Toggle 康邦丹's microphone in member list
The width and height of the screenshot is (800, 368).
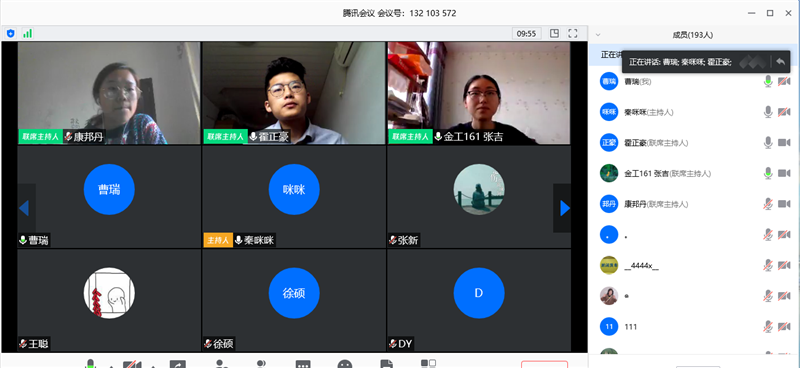[x=768, y=204]
